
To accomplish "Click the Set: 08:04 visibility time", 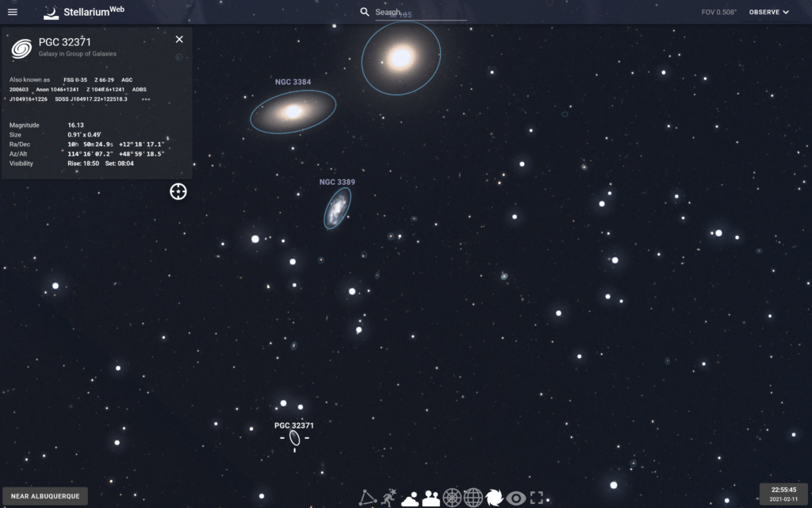I will click(x=120, y=164).
